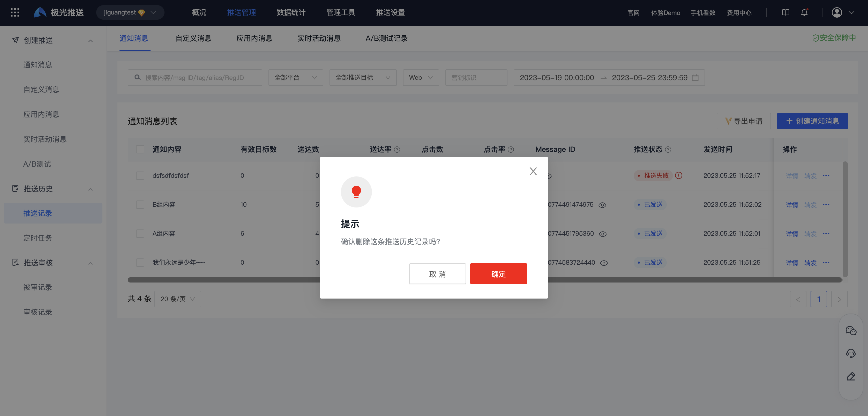Switch to A/B测试记录 tab
The image size is (868, 416).
coord(386,39)
